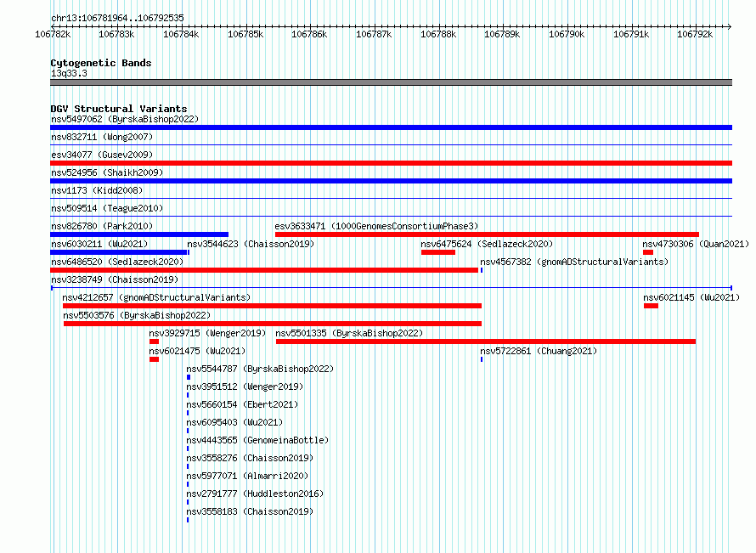
Task: Open nsv5503576 (ByrskaBishop2022) label
Action: pos(137,315)
